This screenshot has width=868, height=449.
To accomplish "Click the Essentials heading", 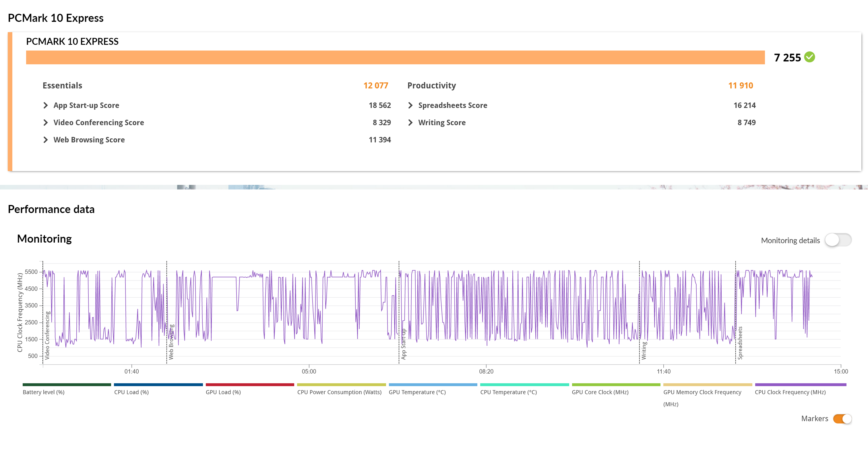I will pyautogui.click(x=62, y=86).
